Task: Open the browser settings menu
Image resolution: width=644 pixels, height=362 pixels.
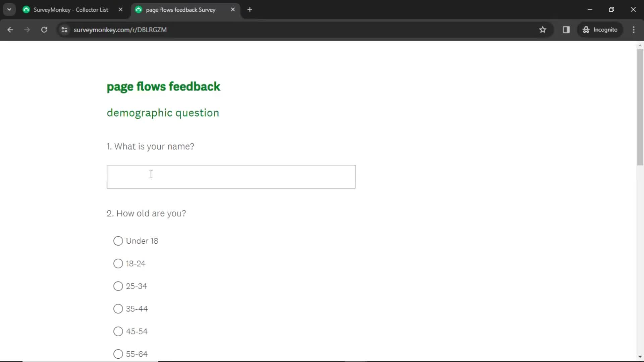Action: (x=635, y=29)
